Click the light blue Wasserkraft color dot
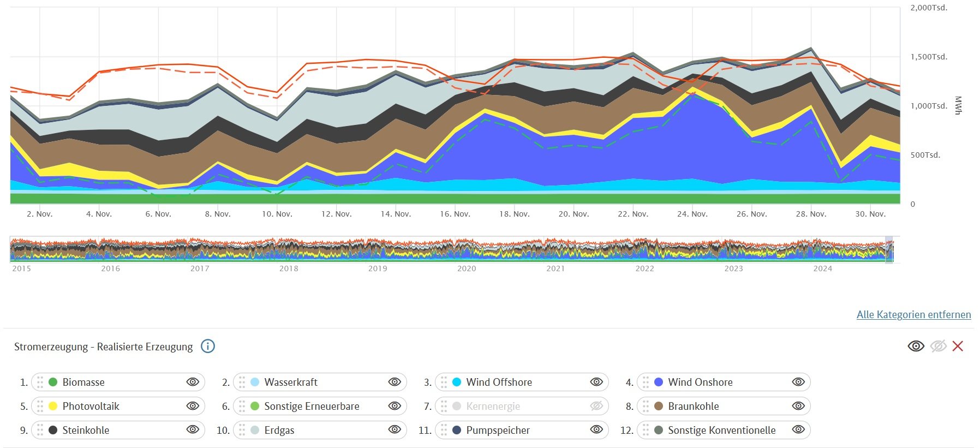The width and height of the screenshot is (980, 448). point(255,382)
